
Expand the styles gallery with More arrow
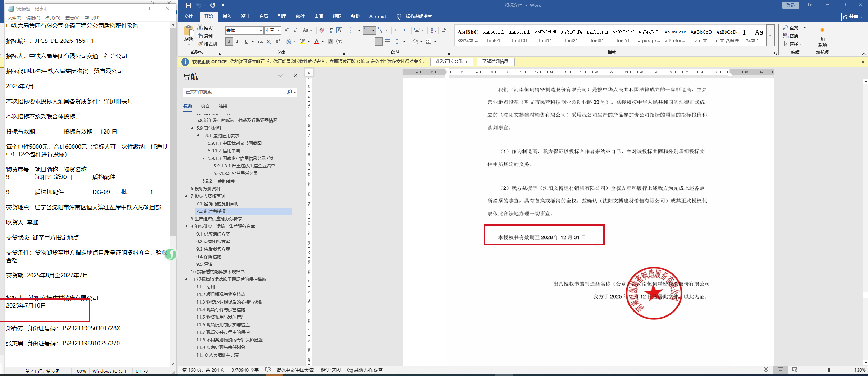(x=771, y=35)
